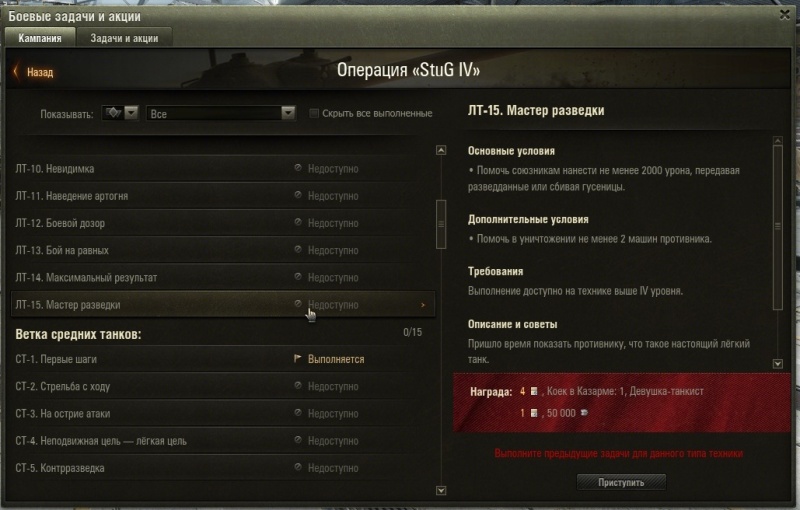The height and width of the screenshot is (510, 800).
Task: Close the Боевые задачи и акции window
Action: click(x=785, y=15)
